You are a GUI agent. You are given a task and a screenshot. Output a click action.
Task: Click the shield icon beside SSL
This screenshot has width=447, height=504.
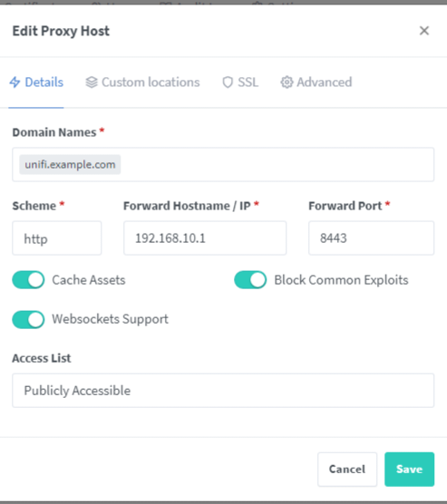(x=228, y=82)
